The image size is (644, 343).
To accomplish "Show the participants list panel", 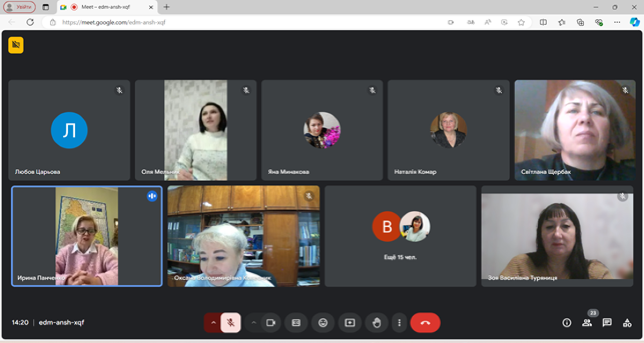I will coord(587,323).
